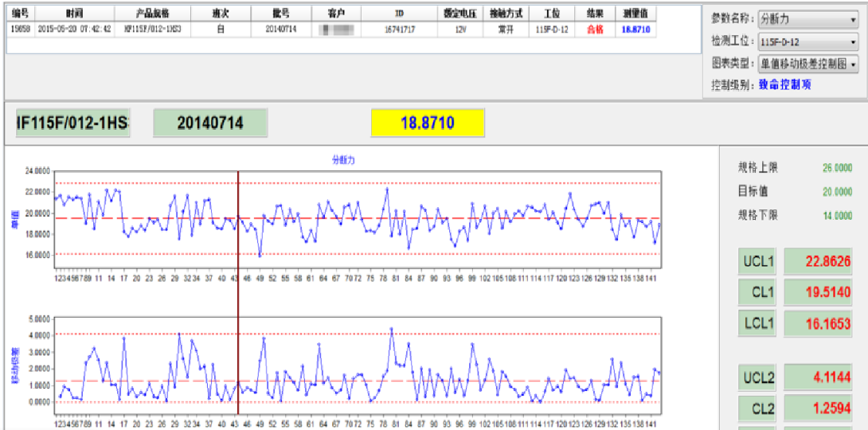The height and width of the screenshot is (430, 868).
Task: Click the product spec field IF115F/012-1HS
Action: point(72,123)
